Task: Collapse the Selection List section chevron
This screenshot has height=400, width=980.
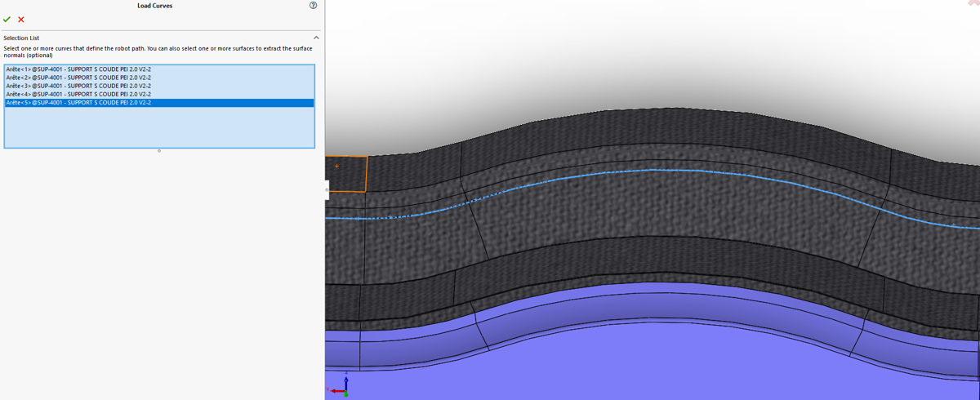Action: tap(316, 38)
